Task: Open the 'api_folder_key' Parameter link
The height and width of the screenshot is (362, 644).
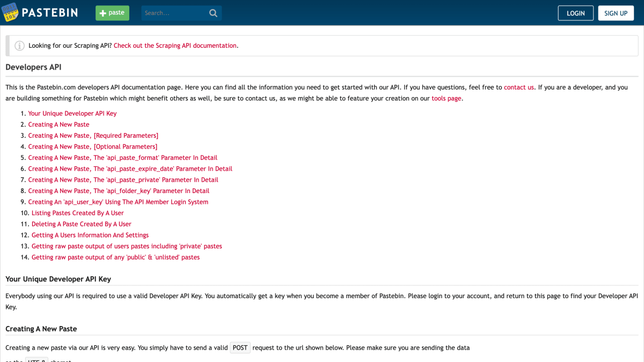Action: pyautogui.click(x=119, y=191)
